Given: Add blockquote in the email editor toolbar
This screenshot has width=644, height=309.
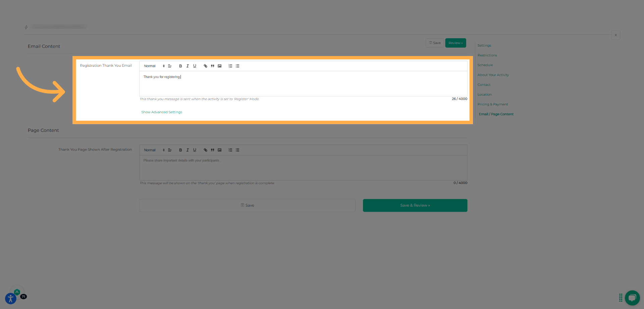Looking at the screenshot, I should [x=212, y=66].
